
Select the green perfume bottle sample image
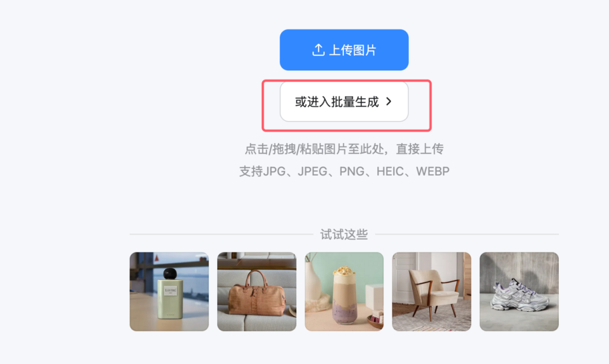click(169, 291)
